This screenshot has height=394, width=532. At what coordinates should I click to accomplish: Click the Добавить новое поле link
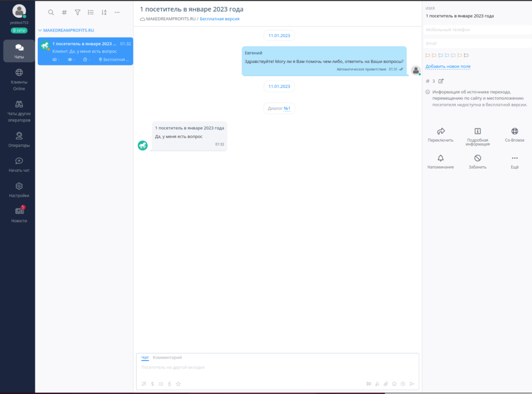[x=448, y=66]
